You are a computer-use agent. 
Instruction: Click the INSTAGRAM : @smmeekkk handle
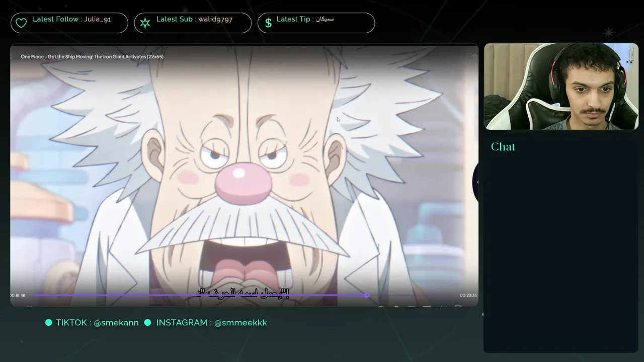211,323
